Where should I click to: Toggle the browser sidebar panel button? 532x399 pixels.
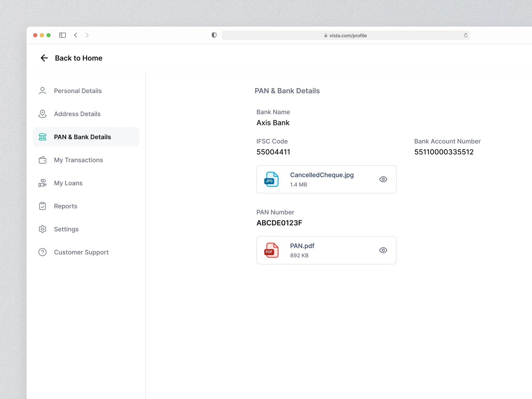63,35
